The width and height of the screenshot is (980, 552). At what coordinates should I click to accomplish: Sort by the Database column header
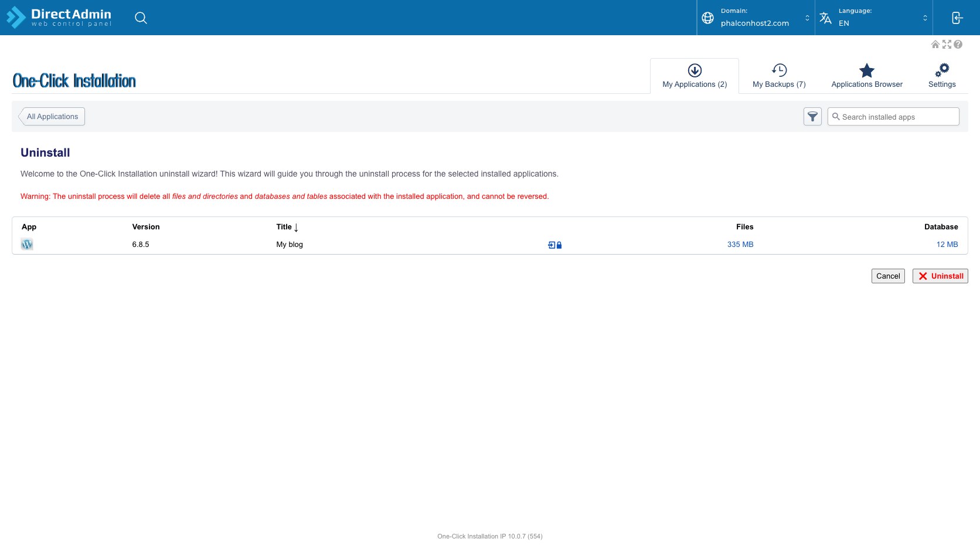coord(941,227)
